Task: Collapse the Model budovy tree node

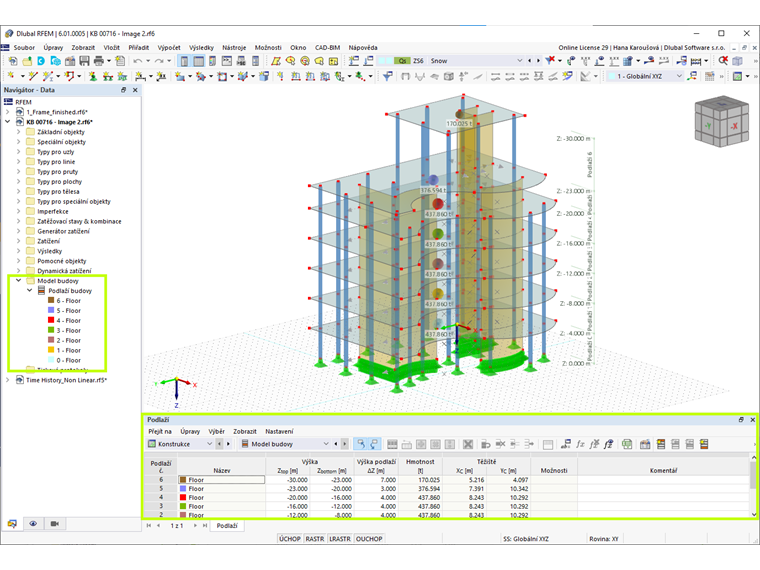Action: click(x=18, y=281)
